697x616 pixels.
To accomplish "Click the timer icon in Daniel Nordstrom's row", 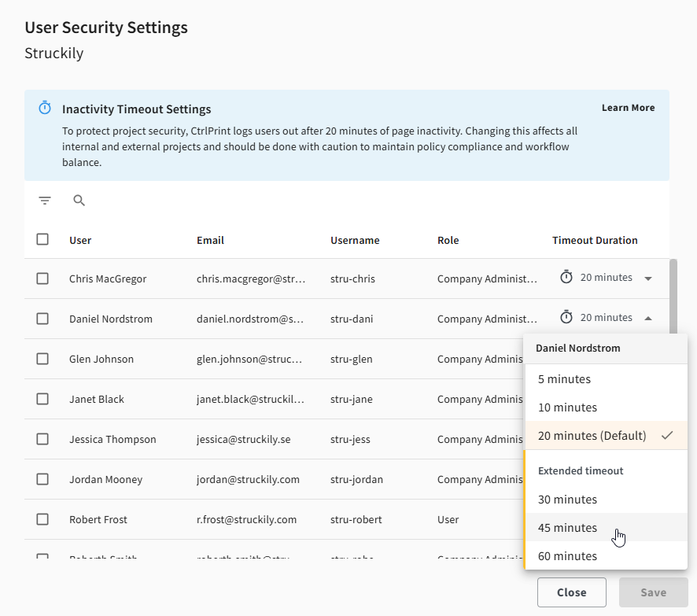I will pyautogui.click(x=566, y=317).
